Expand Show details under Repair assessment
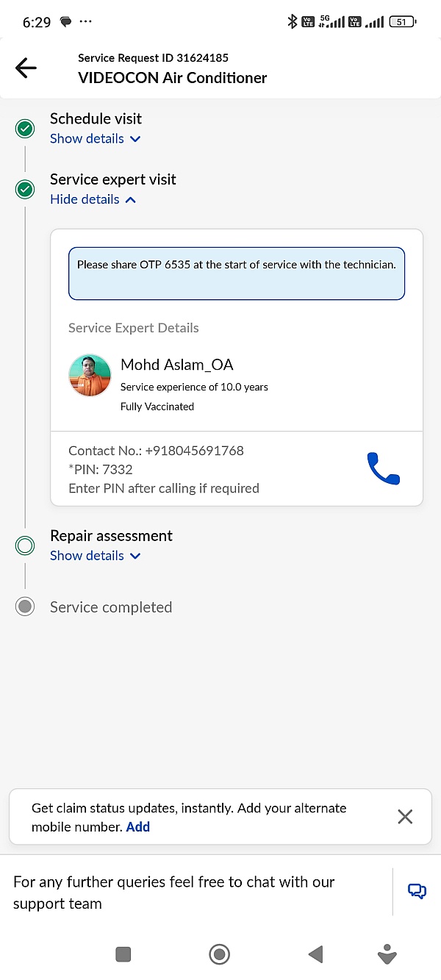The height and width of the screenshot is (980, 441). (95, 555)
